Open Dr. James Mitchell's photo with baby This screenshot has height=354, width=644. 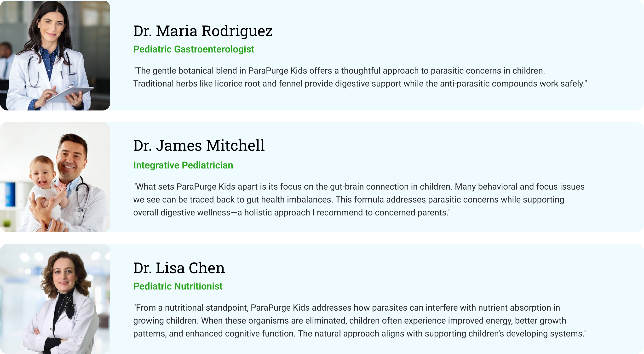click(x=55, y=177)
